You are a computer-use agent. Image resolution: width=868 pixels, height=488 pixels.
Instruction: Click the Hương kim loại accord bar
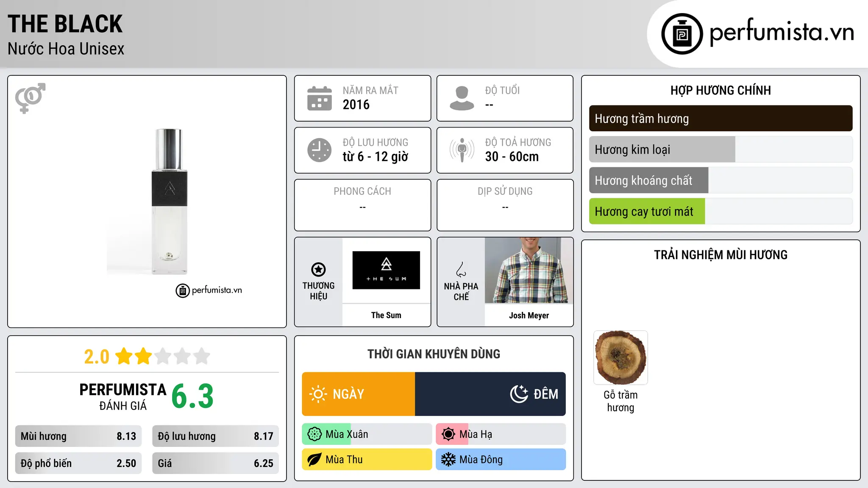click(x=721, y=150)
